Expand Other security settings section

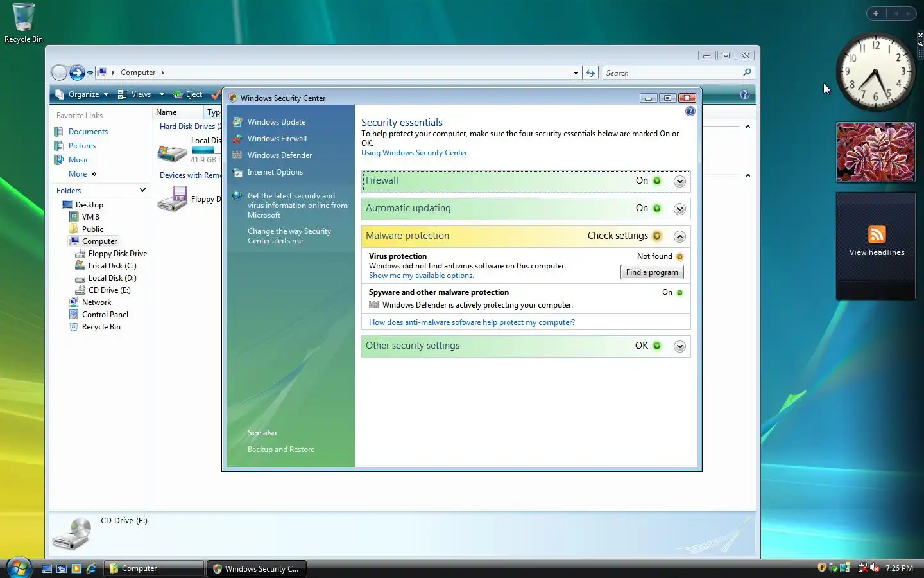point(680,347)
